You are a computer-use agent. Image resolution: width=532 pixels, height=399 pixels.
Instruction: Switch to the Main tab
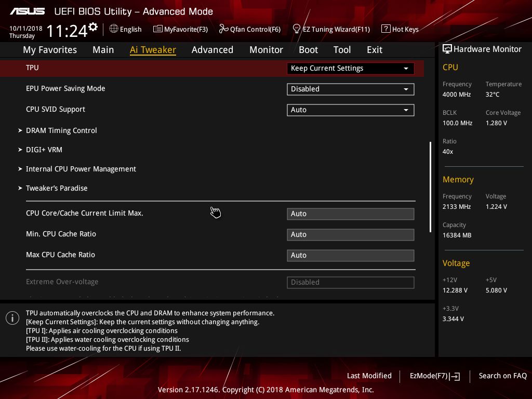click(103, 50)
